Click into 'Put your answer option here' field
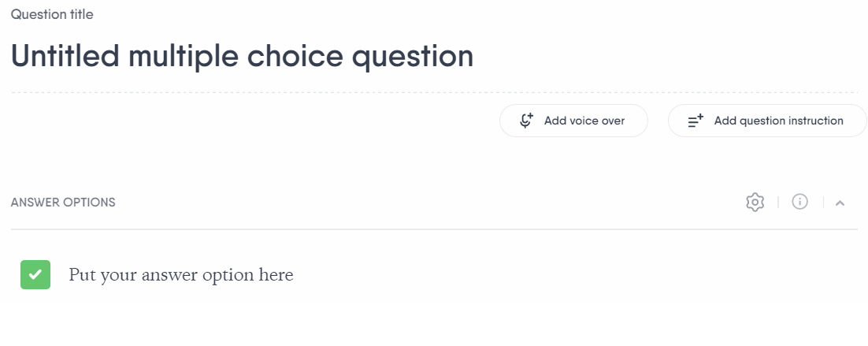868x346 pixels. [x=181, y=274]
